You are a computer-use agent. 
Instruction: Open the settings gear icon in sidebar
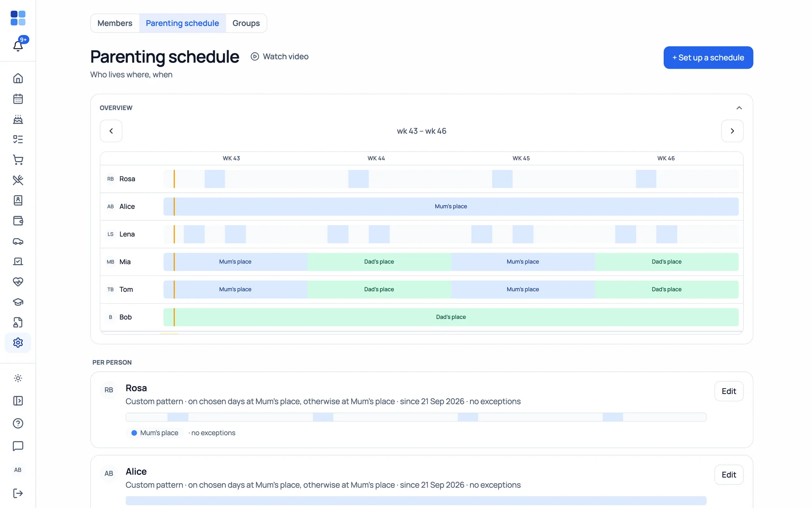18,343
